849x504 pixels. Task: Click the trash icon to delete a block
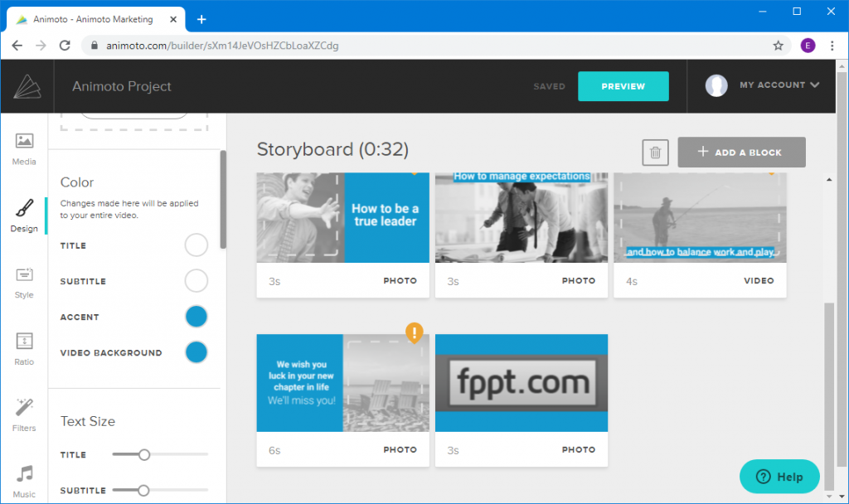pos(655,152)
